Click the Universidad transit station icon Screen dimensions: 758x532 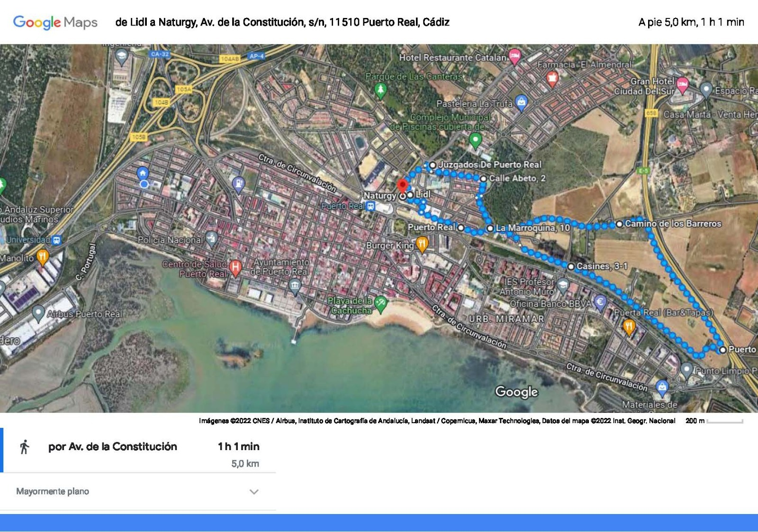57,240
